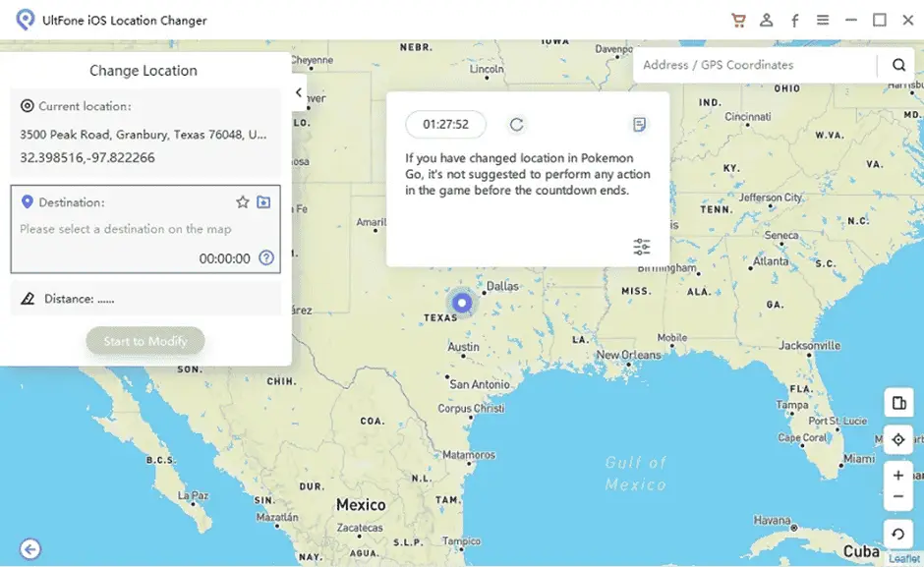Click the Leaflet attribution link
This screenshot has width=924, height=567.
coord(904,557)
